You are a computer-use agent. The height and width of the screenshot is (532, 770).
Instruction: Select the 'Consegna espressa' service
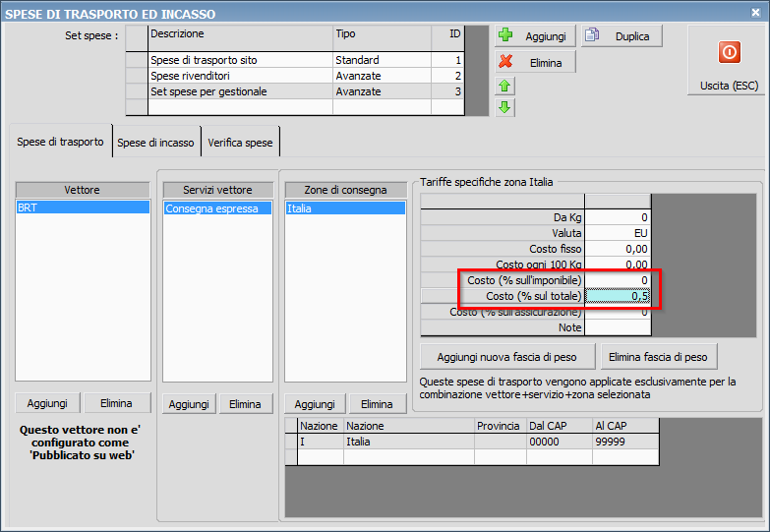pos(217,208)
